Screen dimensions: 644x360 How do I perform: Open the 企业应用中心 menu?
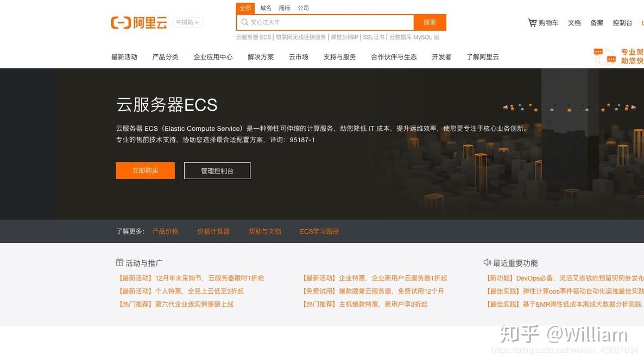213,57
